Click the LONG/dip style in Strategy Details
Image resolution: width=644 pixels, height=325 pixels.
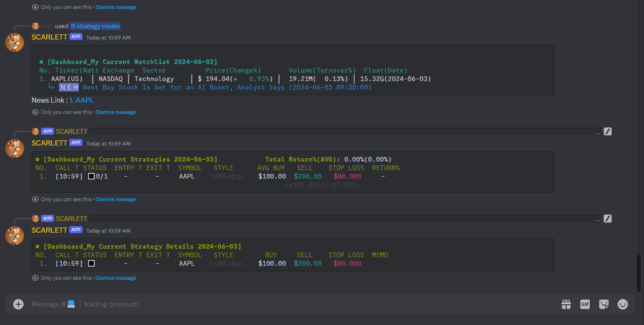pos(227,263)
